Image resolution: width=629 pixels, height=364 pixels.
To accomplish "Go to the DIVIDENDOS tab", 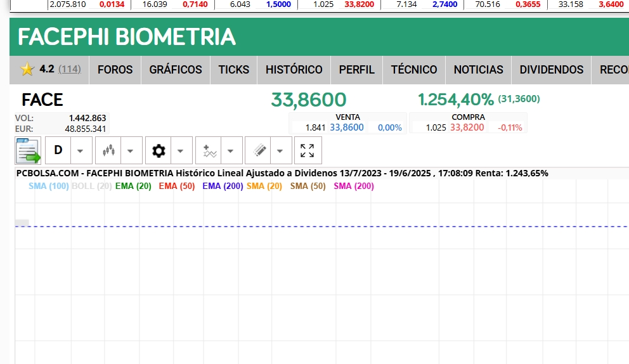I will pyautogui.click(x=552, y=70).
